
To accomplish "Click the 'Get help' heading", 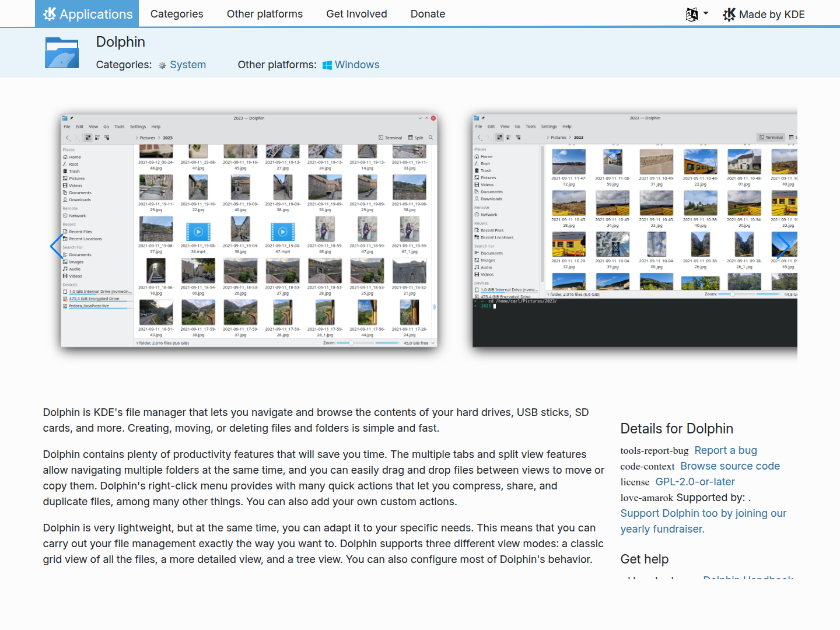I will tap(645, 559).
